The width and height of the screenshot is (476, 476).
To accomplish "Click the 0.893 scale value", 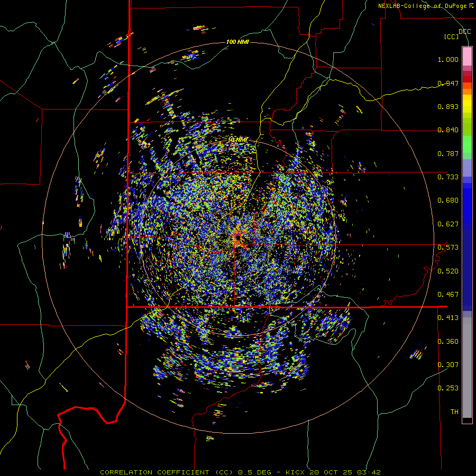I will coord(448,106).
